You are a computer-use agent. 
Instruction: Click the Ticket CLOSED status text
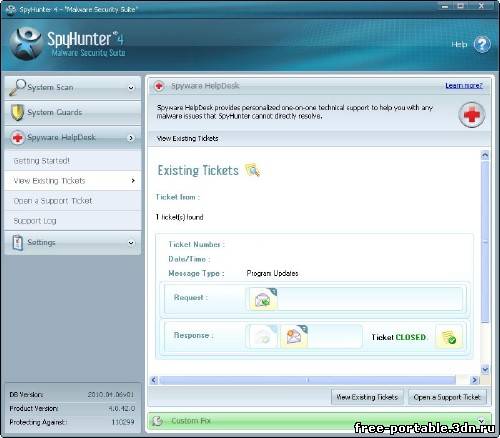[399, 337]
